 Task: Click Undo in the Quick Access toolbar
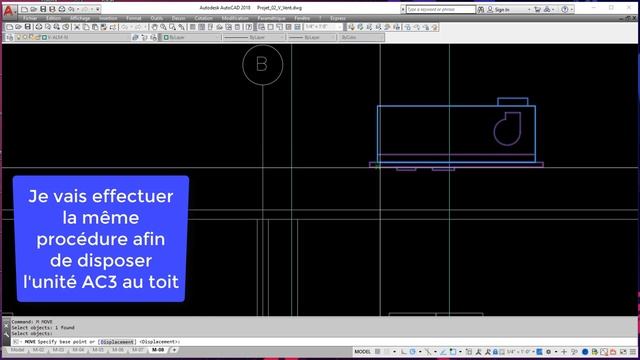[x=71, y=9]
